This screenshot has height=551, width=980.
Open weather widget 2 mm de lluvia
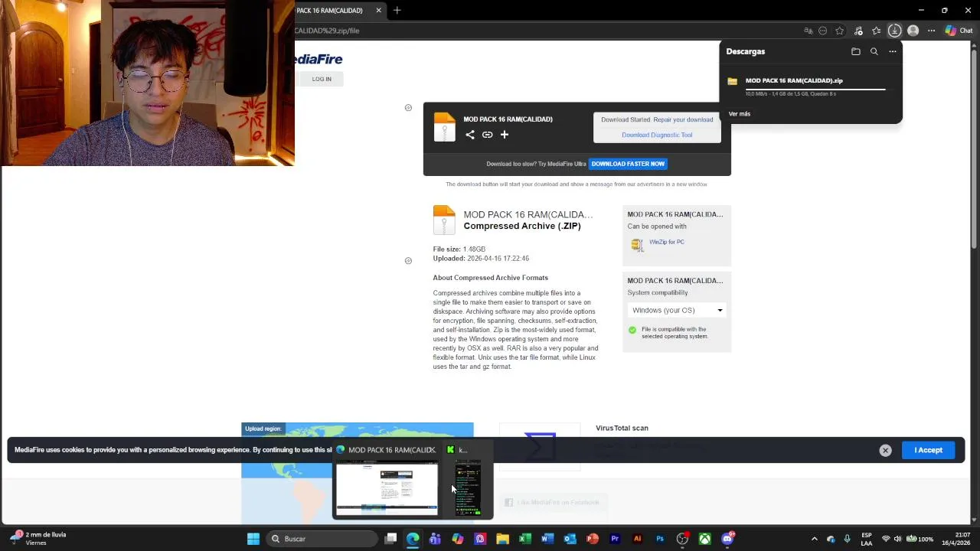(x=38, y=539)
